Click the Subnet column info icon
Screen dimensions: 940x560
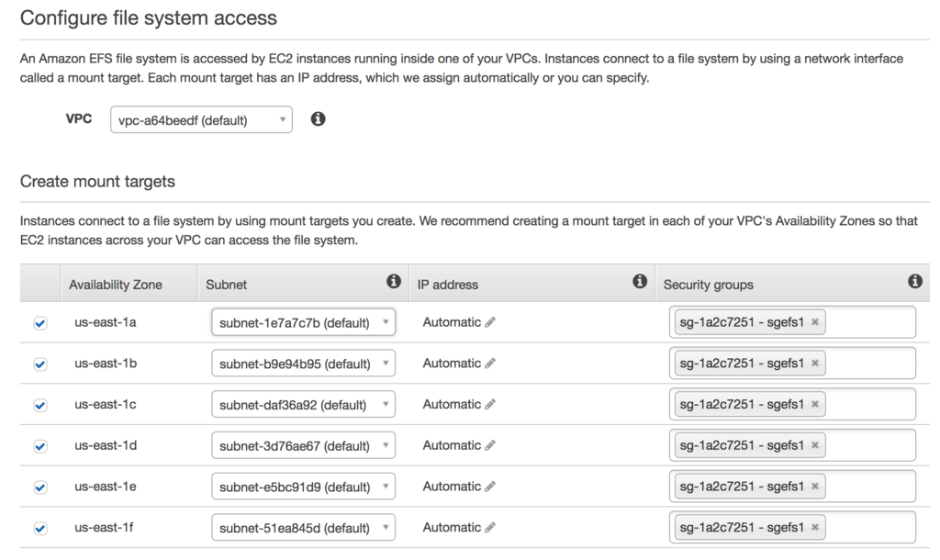394,282
